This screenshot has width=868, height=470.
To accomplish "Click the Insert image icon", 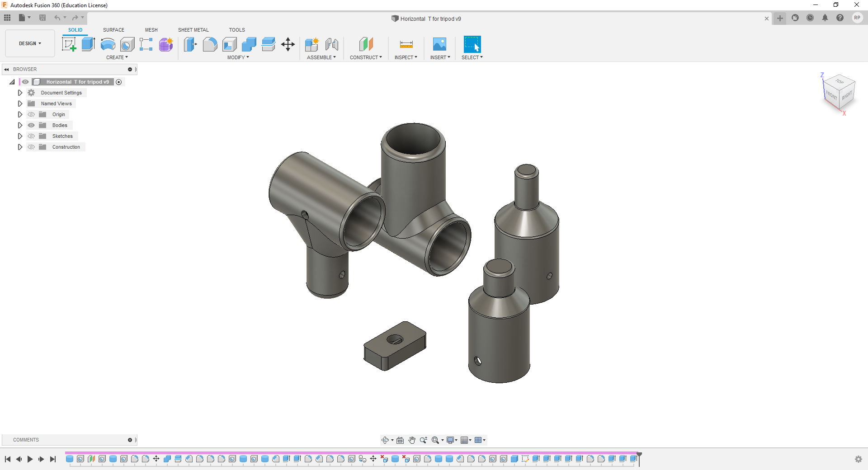I will click(439, 44).
